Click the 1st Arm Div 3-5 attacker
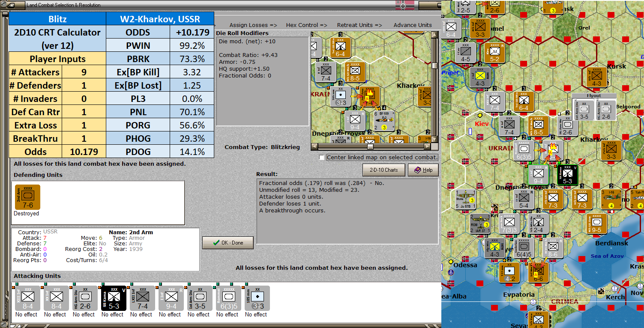This screenshot has height=328, width=644. tap(200, 298)
